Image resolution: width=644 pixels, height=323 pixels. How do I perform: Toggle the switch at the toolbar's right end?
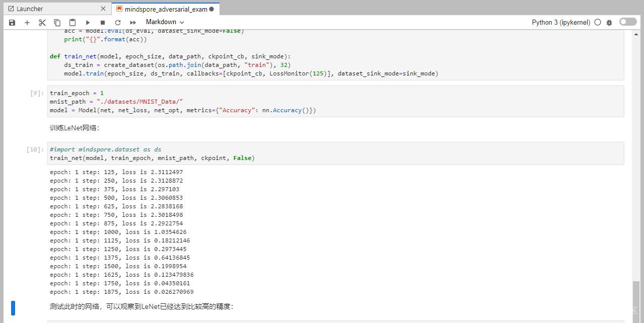pyautogui.click(x=628, y=22)
